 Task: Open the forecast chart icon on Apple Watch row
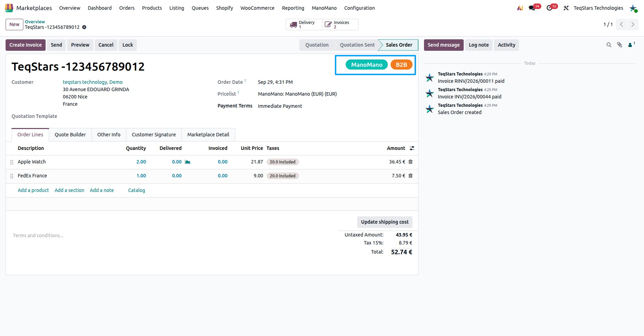[x=188, y=162]
